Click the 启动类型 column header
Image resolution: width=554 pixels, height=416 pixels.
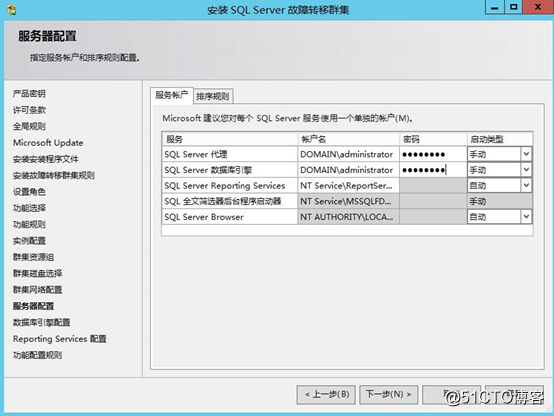pyautogui.click(x=500, y=139)
